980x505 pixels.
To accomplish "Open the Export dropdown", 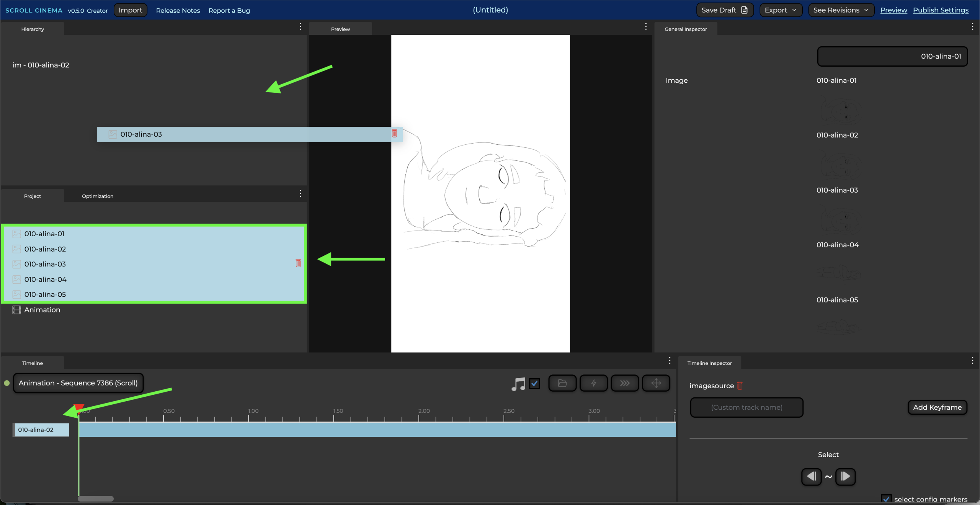I will [x=781, y=10].
